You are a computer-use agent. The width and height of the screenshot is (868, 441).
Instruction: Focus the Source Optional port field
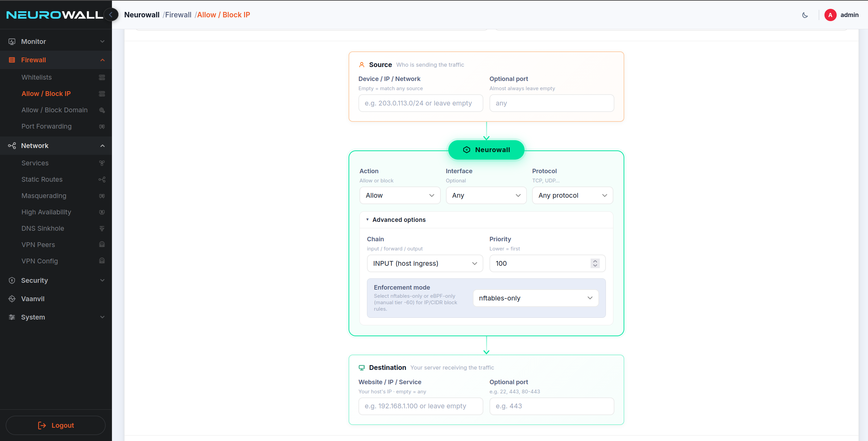click(x=551, y=103)
